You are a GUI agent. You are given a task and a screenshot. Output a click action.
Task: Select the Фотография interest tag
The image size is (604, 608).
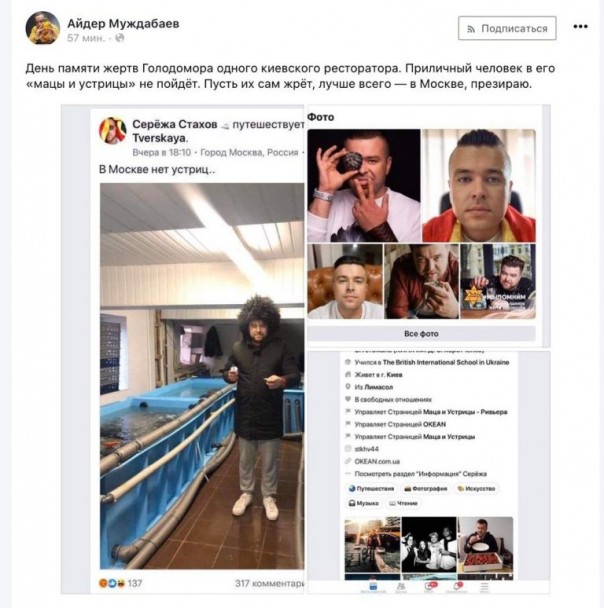(426, 489)
